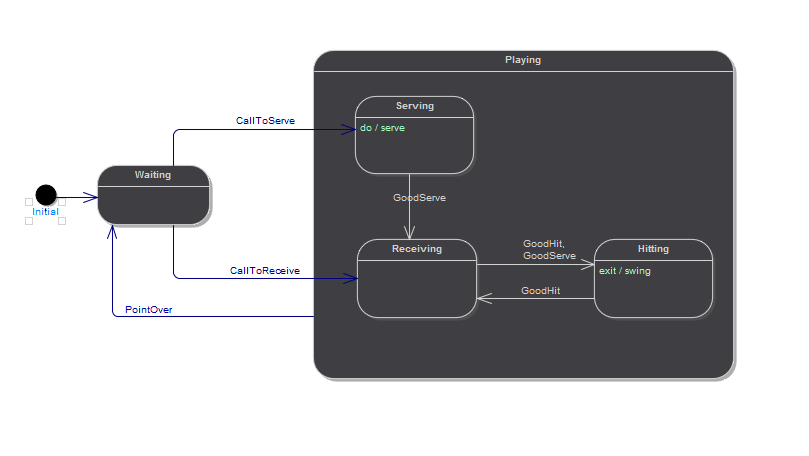Select the GoodServe label below Serving
The image size is (809, 456).
point(419,198)
